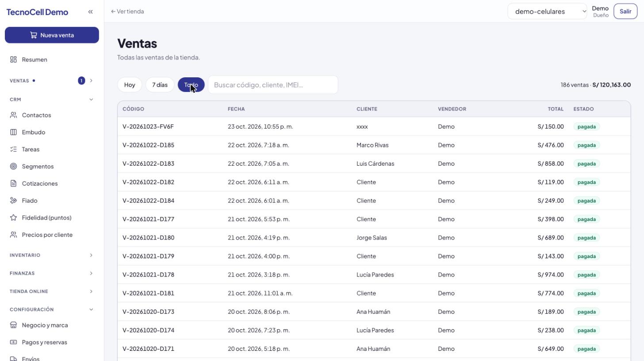Click the Embudo columns icon
Screen dimensions: 644x361
click(x=13, y=132)
